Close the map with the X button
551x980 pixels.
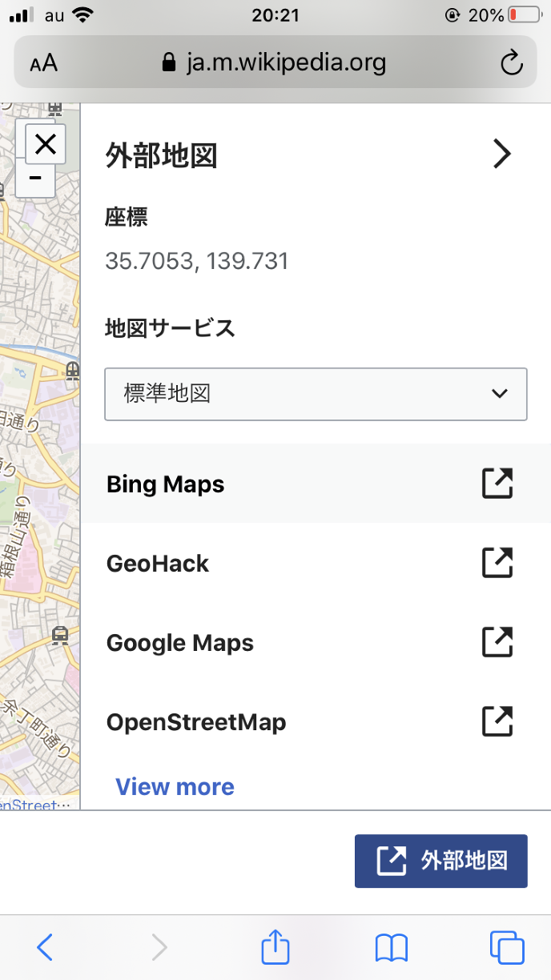(46, 145)
